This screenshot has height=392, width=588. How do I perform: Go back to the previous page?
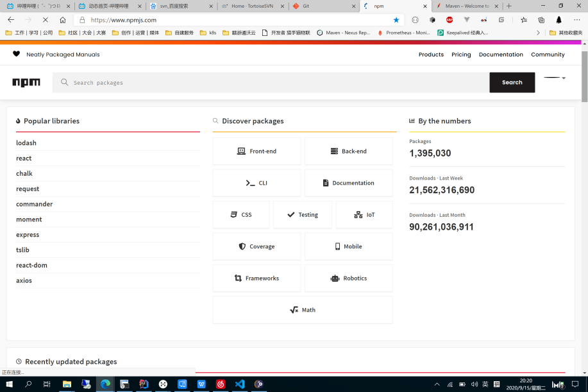point(11,20)
